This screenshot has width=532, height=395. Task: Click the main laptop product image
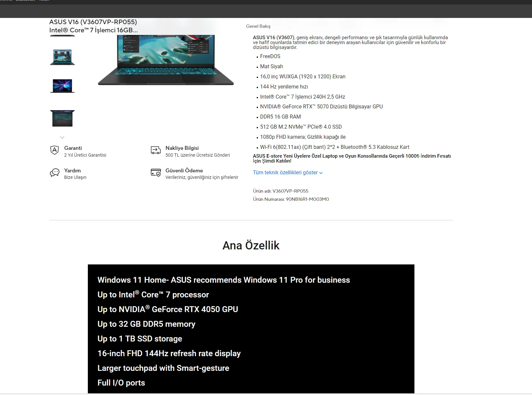[166, 60]
